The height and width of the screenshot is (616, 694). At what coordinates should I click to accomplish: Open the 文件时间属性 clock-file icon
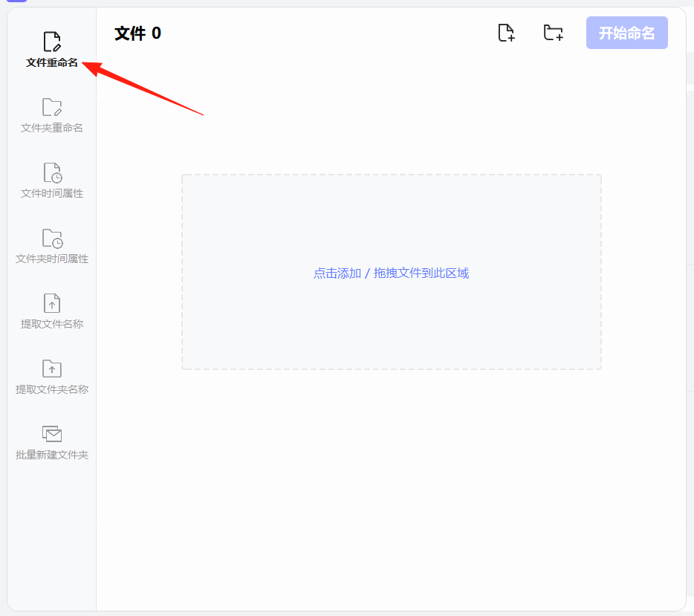click(52, 172)
